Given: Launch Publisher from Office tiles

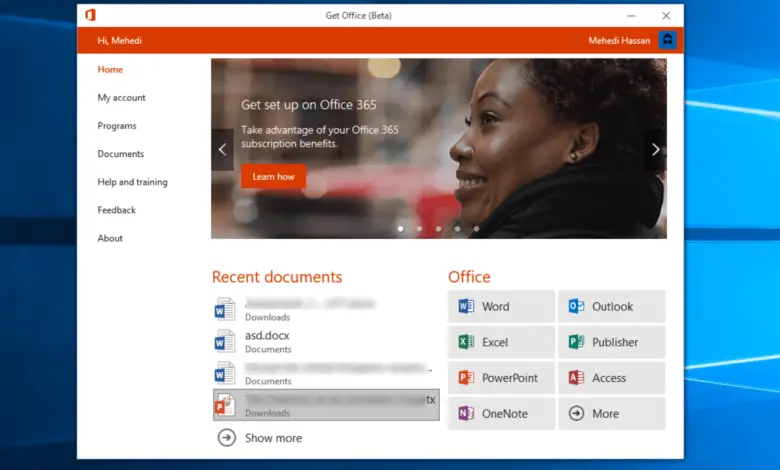Looking at the screenshot, I should click(x=611, y=342).
